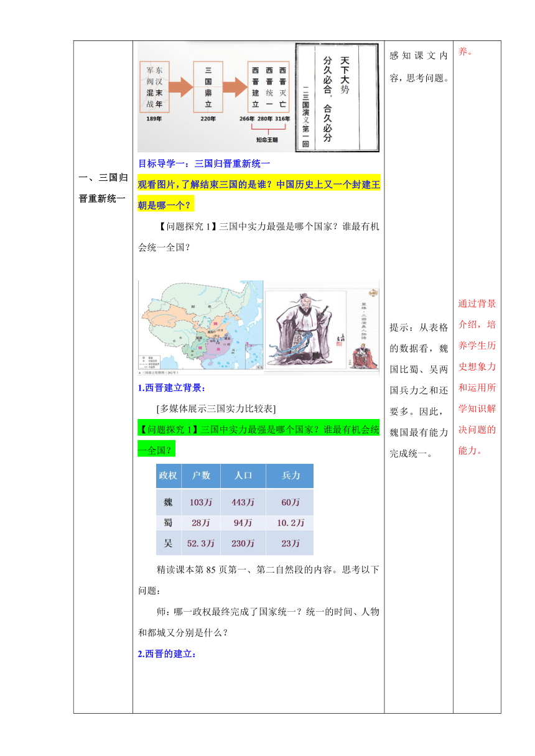Click the 吴 row label in the table
Screen dimensions: 535x756
tap(168, 543)
